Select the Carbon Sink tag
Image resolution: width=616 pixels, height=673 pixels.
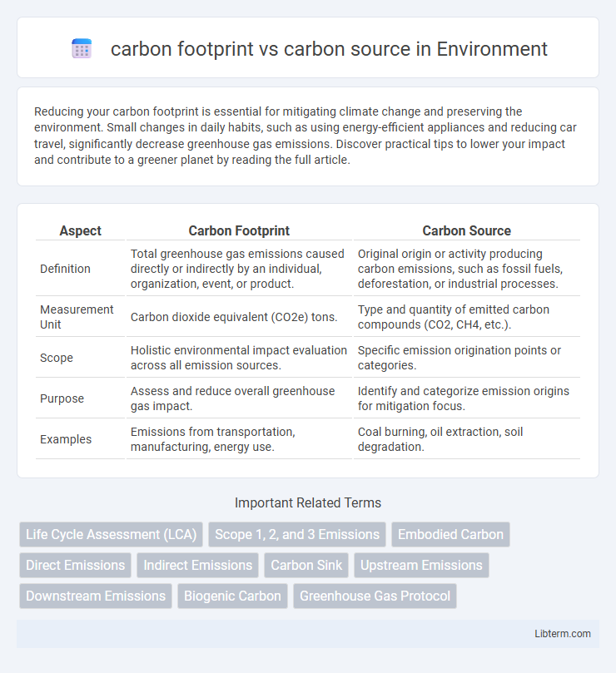click(x=306, y=565)
